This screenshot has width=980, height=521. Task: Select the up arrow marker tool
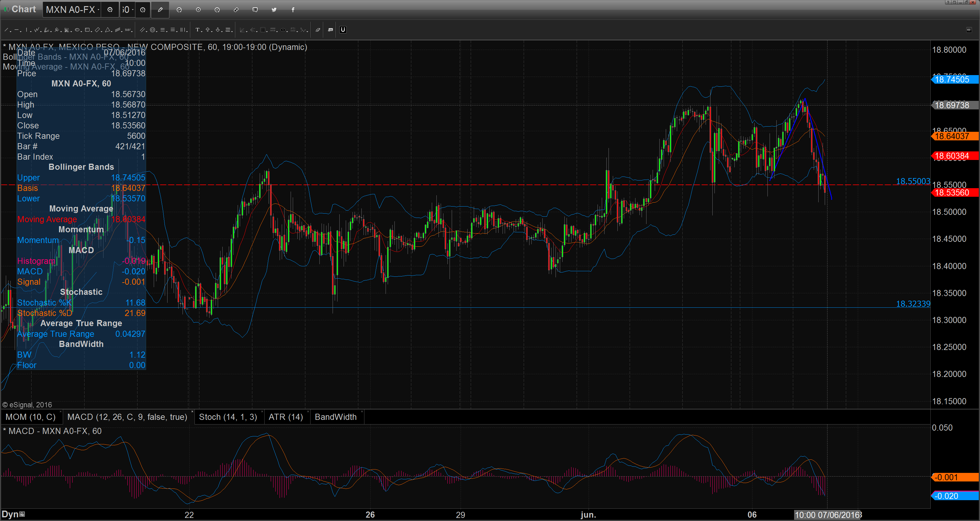click(208, 30)
